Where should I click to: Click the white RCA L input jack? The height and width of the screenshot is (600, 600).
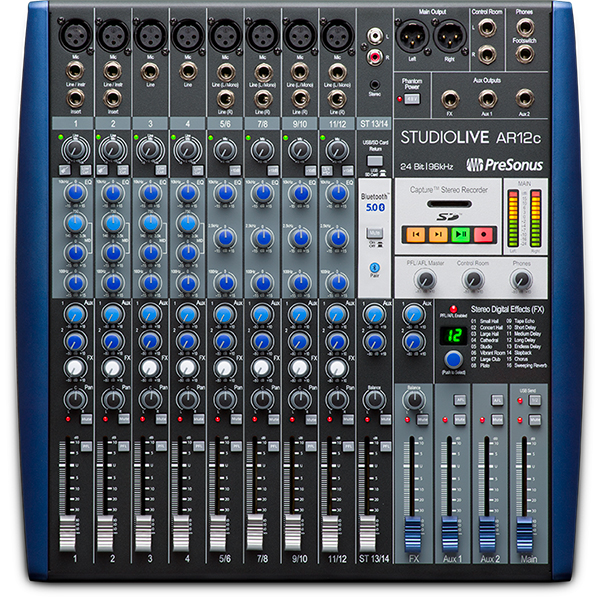(375, 36)
